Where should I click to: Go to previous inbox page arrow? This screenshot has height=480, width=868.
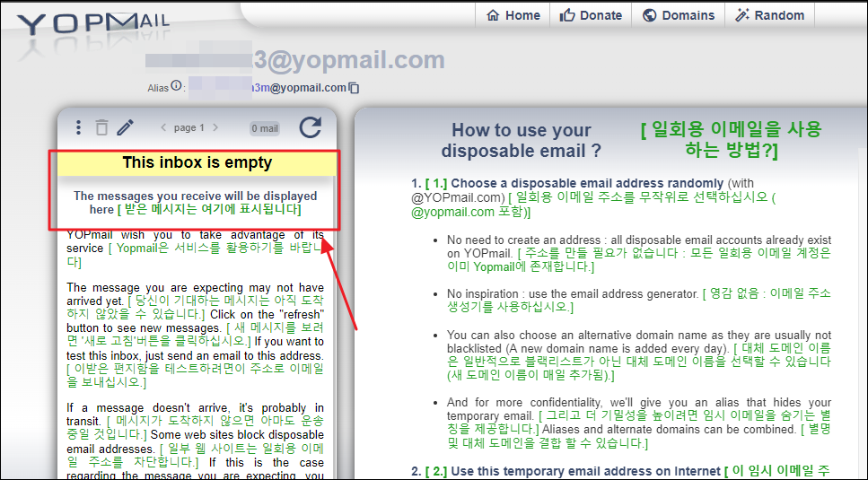coord(163,127)
